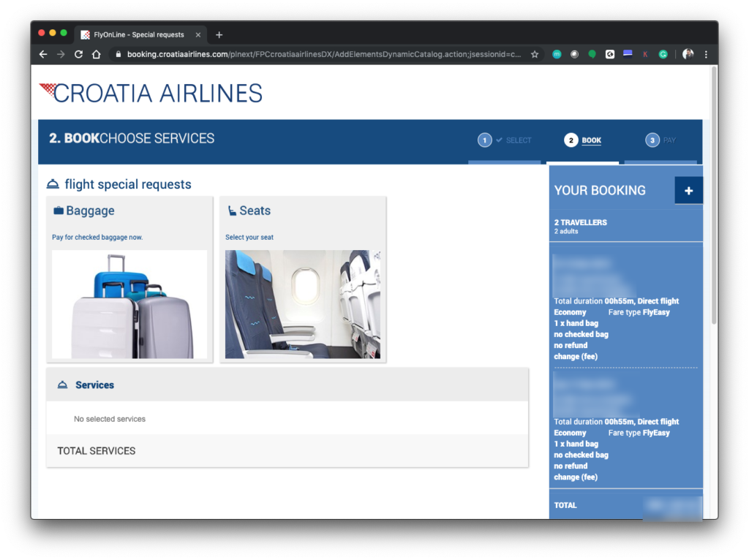Click the luggage suitcases image

coord(129,304)
